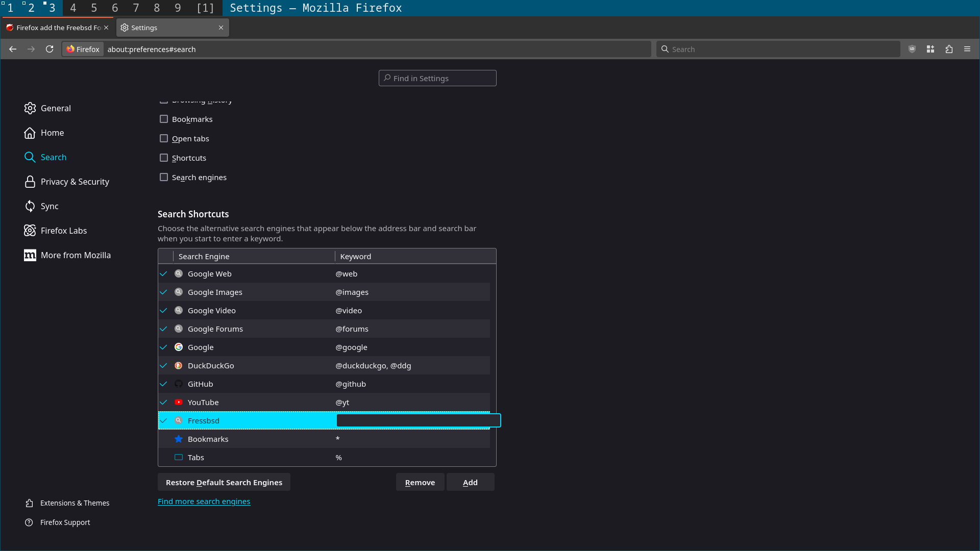Viewport: 980px width, 551px height.
Task: Click the Firefox Labs icon
Action: point(30,231)
